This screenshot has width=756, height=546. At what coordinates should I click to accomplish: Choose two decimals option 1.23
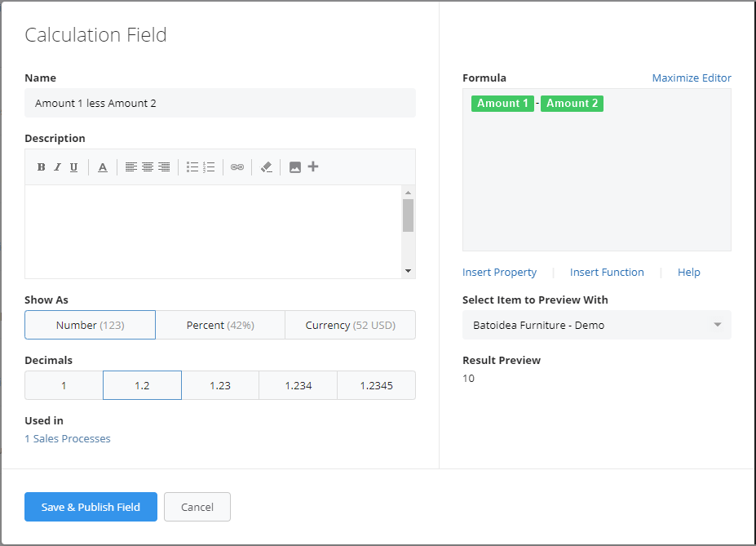(x=220, y=385)
